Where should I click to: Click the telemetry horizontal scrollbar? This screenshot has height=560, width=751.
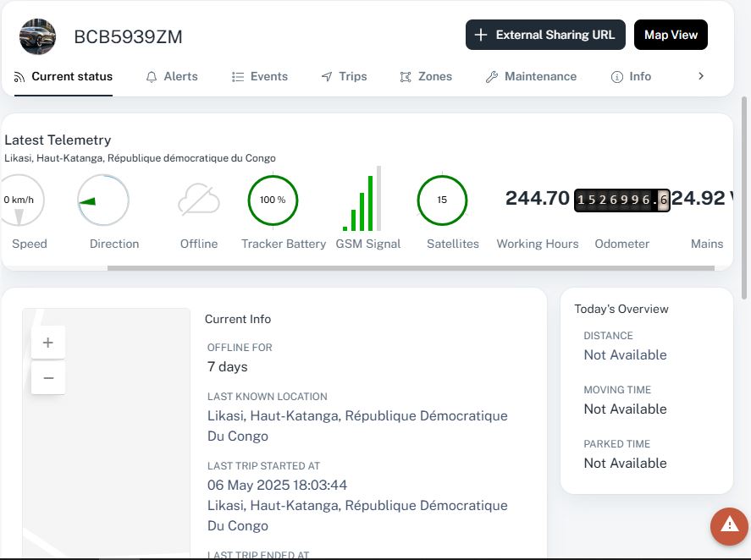412,268
